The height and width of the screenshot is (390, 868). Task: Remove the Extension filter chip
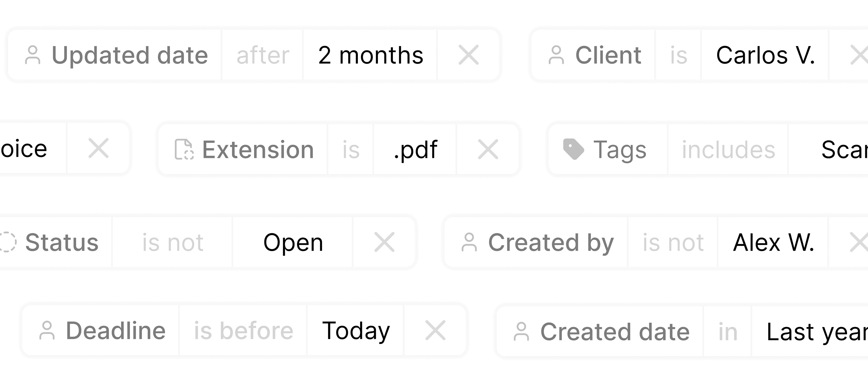(x=488, y=149)
